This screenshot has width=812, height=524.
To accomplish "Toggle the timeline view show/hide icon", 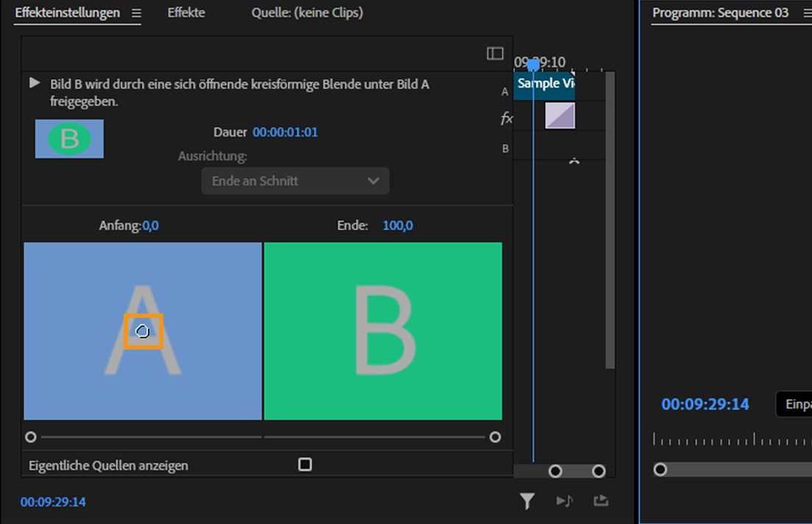I will pos(495,53).
